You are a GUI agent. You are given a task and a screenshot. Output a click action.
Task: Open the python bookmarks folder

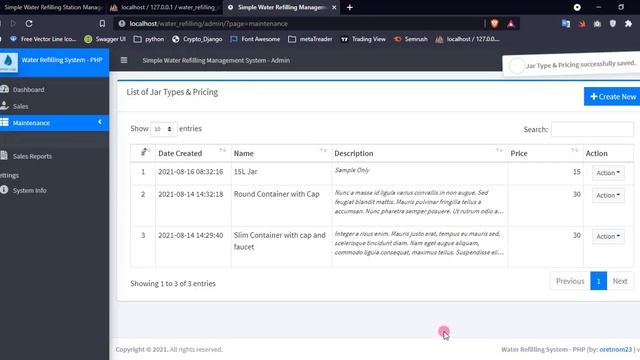point(149,39)
